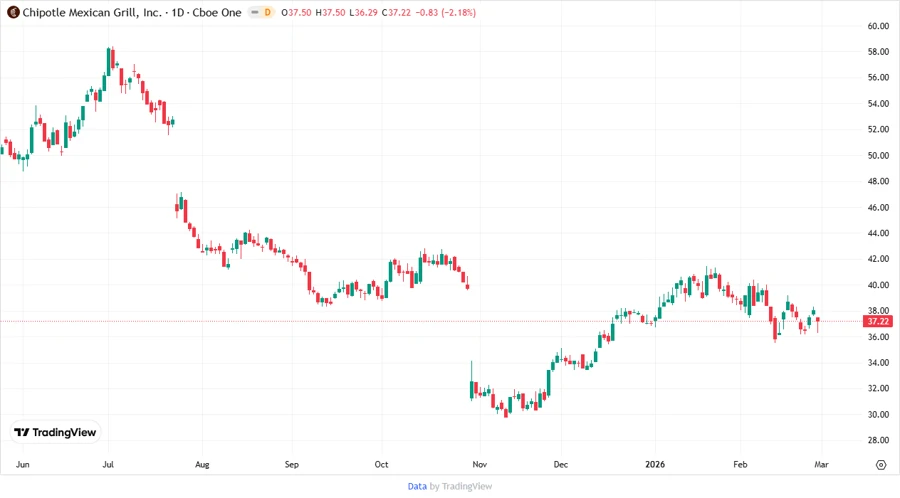Click the Dec label on time axis
Screen dimensions: 900x498
[561, 464]
